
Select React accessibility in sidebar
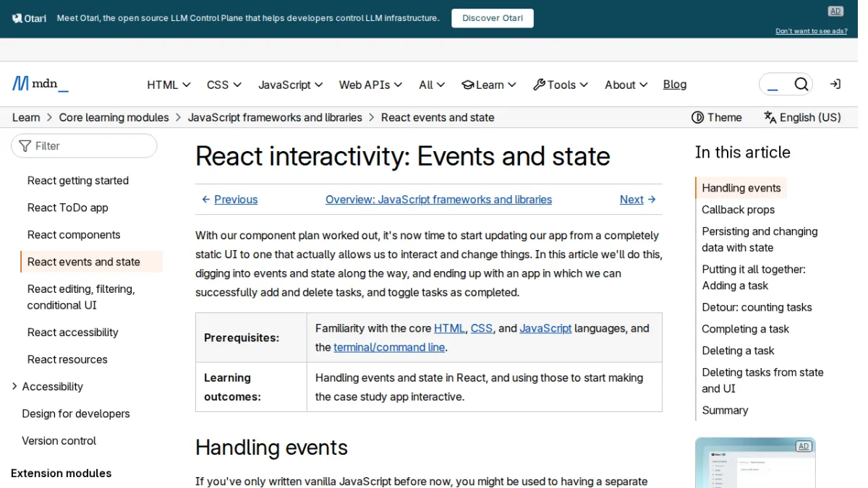coord(72,333)
